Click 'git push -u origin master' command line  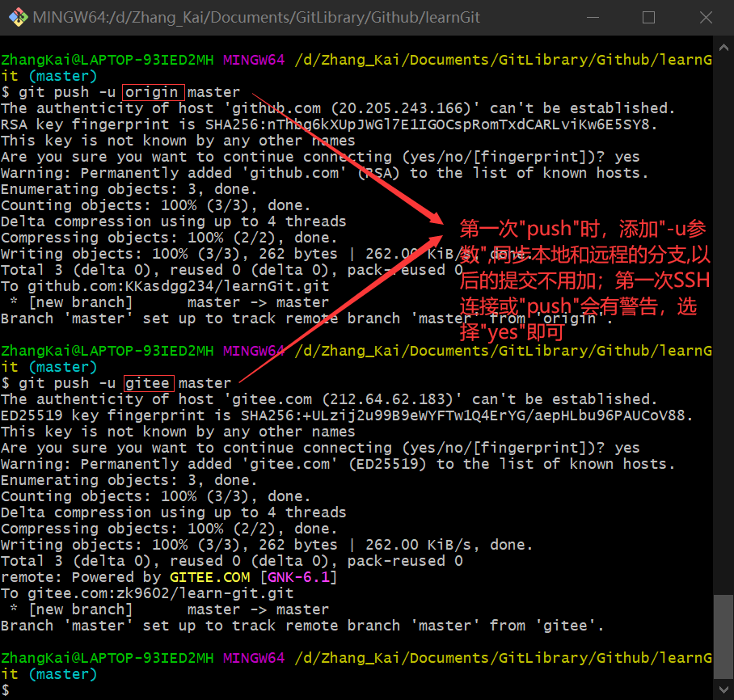tap(120, 92)
